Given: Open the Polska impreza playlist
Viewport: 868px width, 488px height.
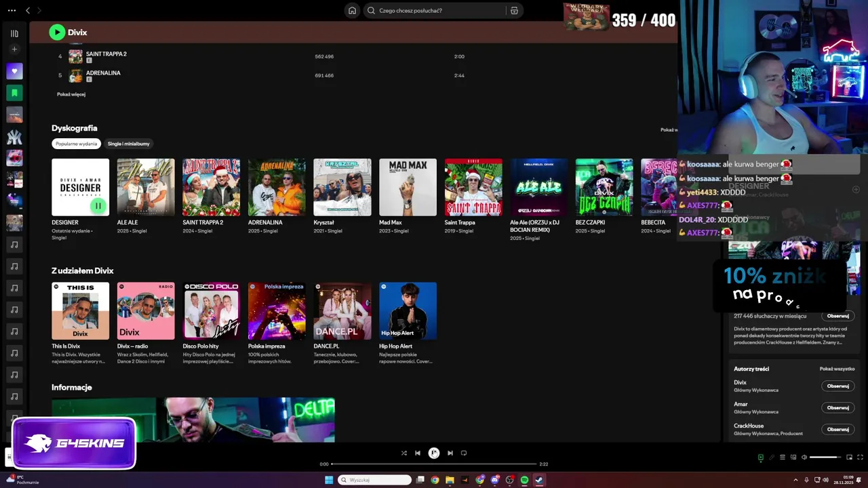Looking at the screenshot, I should 277,310.
